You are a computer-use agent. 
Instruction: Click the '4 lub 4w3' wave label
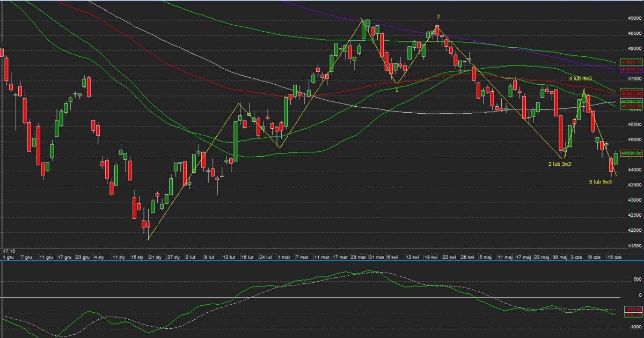point(580,79)
